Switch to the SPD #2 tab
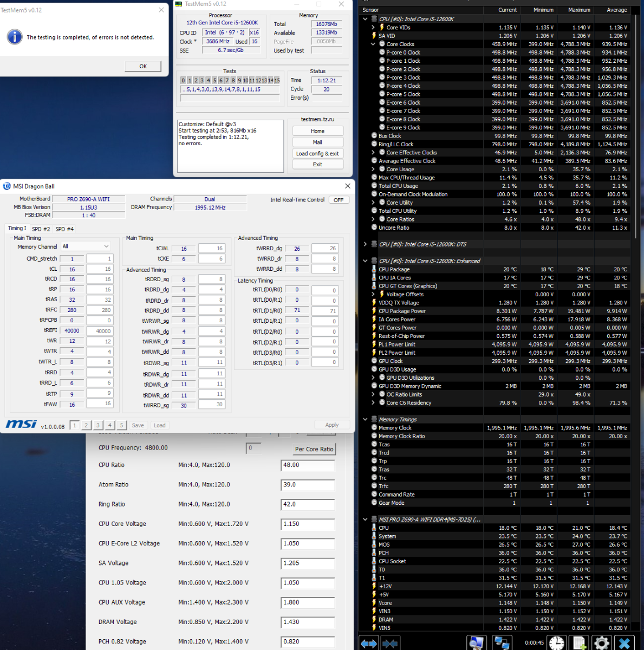This screenshot has width=644, height=650. click(41, 229)
